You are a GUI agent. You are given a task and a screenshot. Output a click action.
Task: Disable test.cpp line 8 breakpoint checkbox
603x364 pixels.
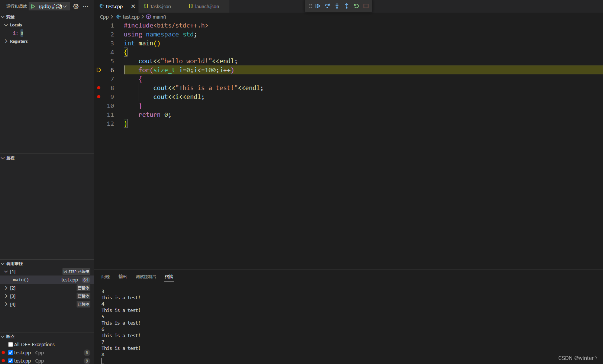pos(11,353)
